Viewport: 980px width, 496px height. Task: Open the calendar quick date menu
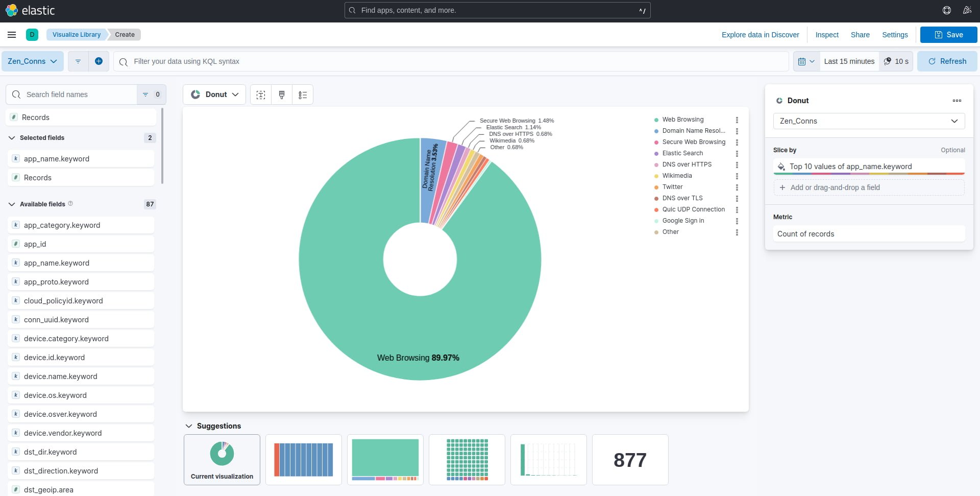point(806,61)
